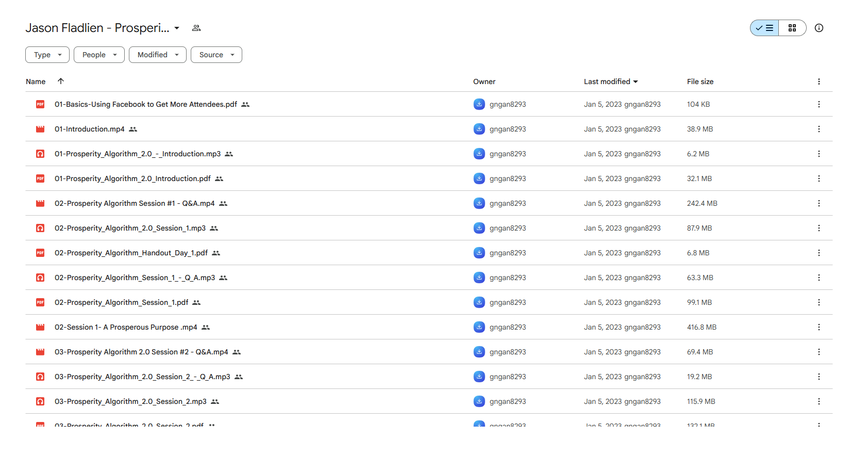The image size is (868, 455).
Task: Switch to list layout view
Action: (764, 28)
